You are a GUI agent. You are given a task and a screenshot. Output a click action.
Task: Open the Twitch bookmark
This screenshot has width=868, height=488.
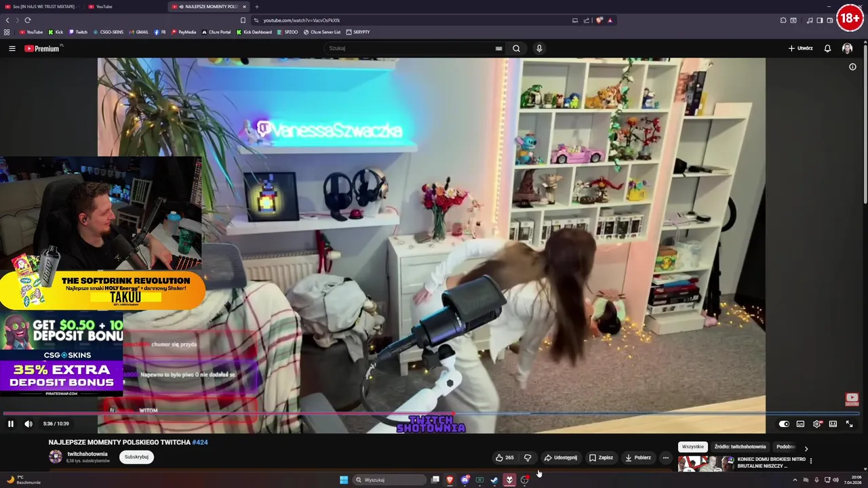pyautogui.click(x=78, y=32)
